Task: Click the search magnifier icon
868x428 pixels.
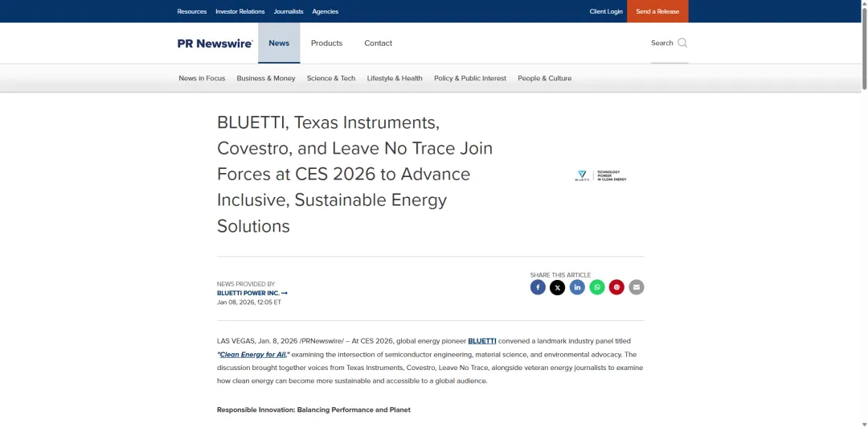Action: click(682, 43)
